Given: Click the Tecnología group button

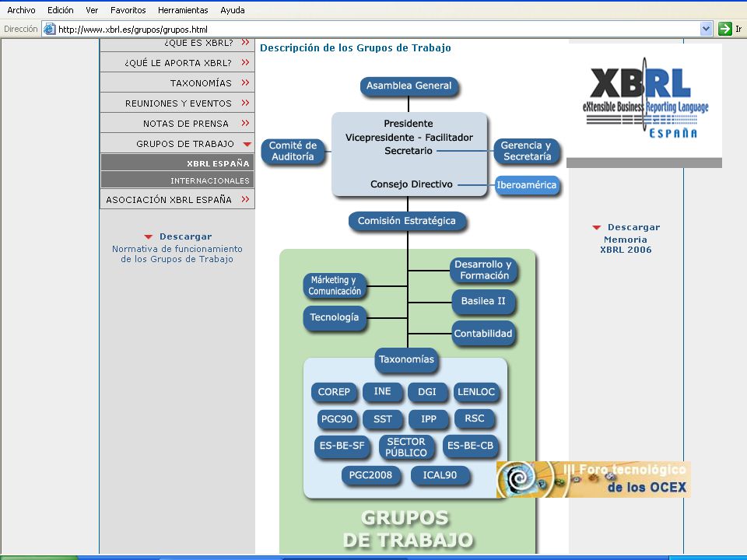Looking at the screenshot, I should tap(335, 317).
